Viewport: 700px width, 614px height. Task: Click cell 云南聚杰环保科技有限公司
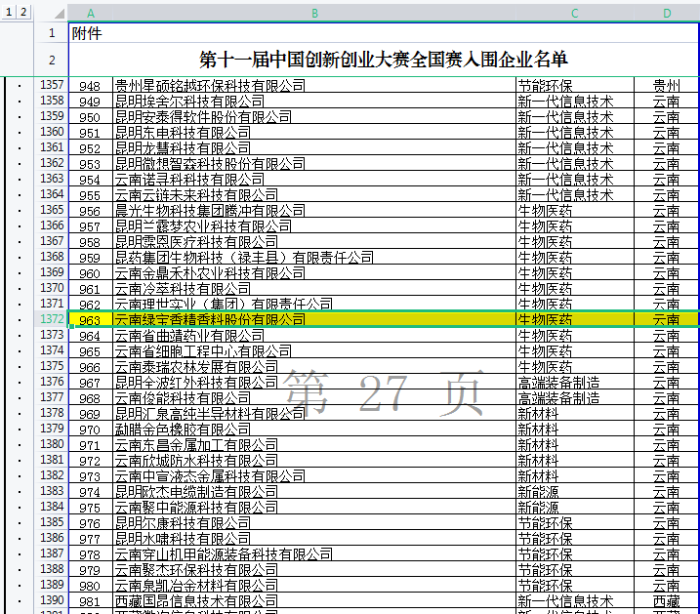[314, 569]
